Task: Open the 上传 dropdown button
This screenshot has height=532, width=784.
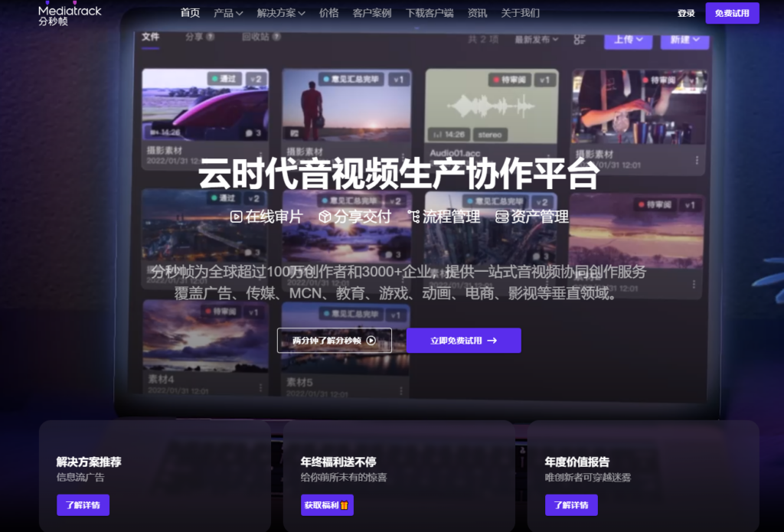Action: click(628, 39)
